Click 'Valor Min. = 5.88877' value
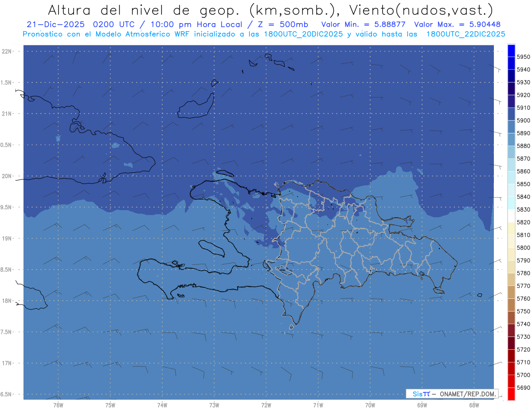The height and width of the screenshot is (411, 532). click(364, 24)
